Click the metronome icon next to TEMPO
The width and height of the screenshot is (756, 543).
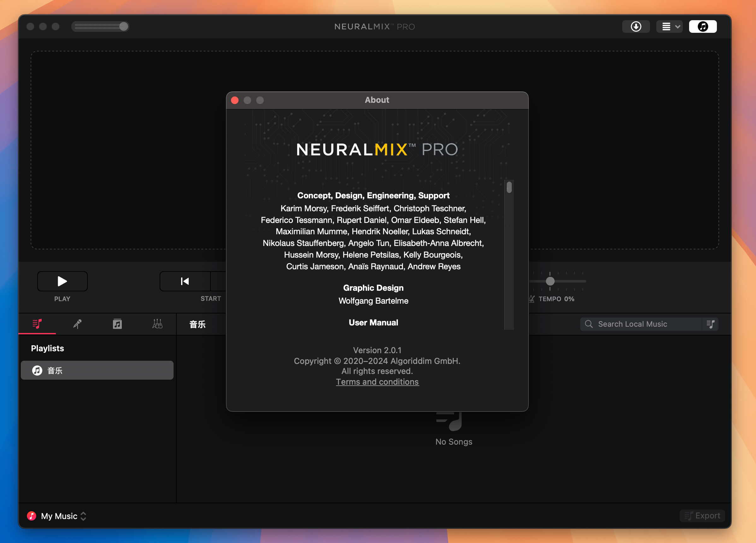click(532, 299)
